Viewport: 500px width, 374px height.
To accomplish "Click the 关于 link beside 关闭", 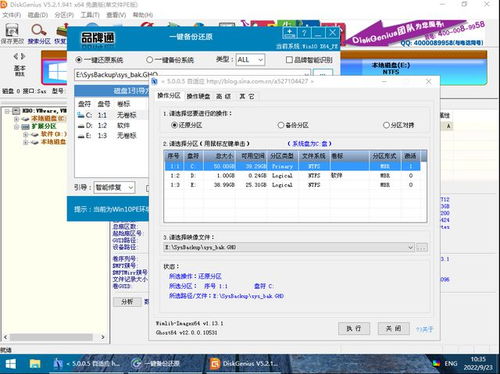I will [424, 329].
